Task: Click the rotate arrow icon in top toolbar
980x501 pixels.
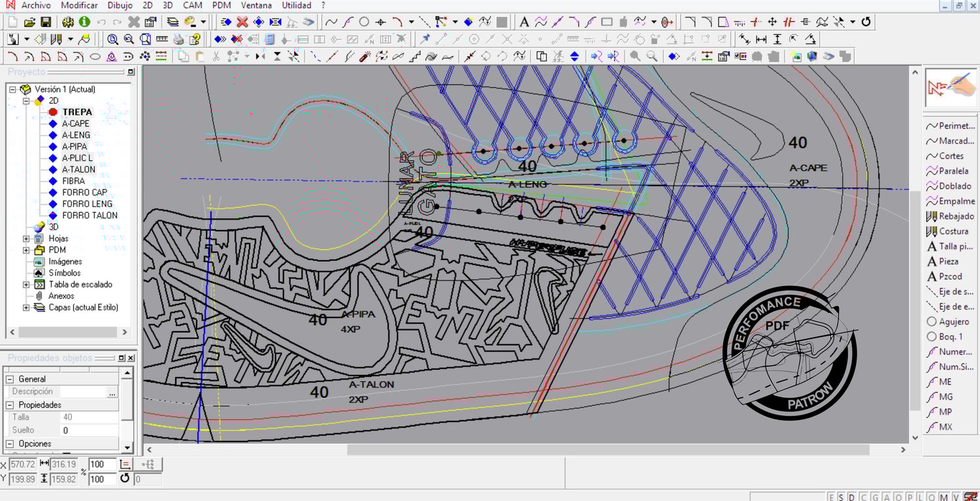Action: click(x=866, y=22)
